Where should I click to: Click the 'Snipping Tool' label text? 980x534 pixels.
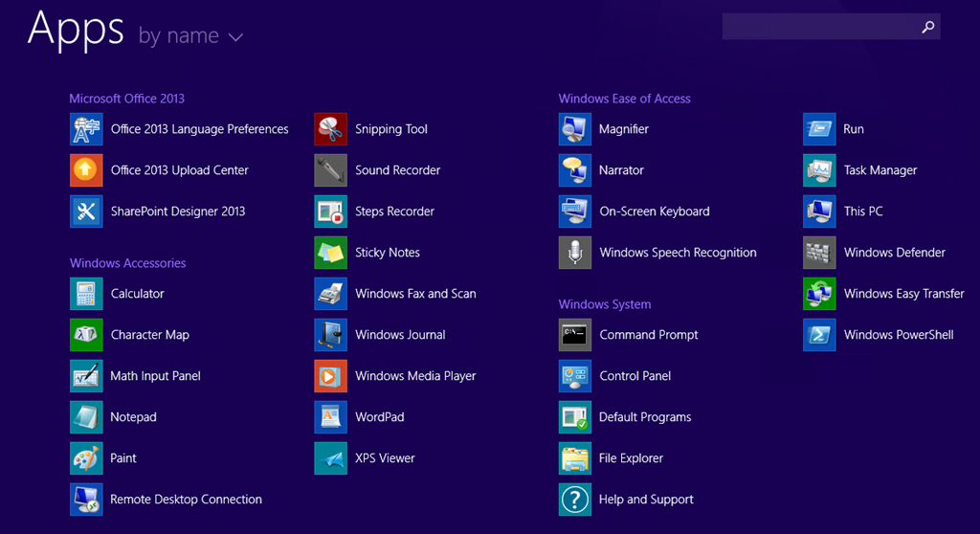pyautogui.click(x=391, y=129)
